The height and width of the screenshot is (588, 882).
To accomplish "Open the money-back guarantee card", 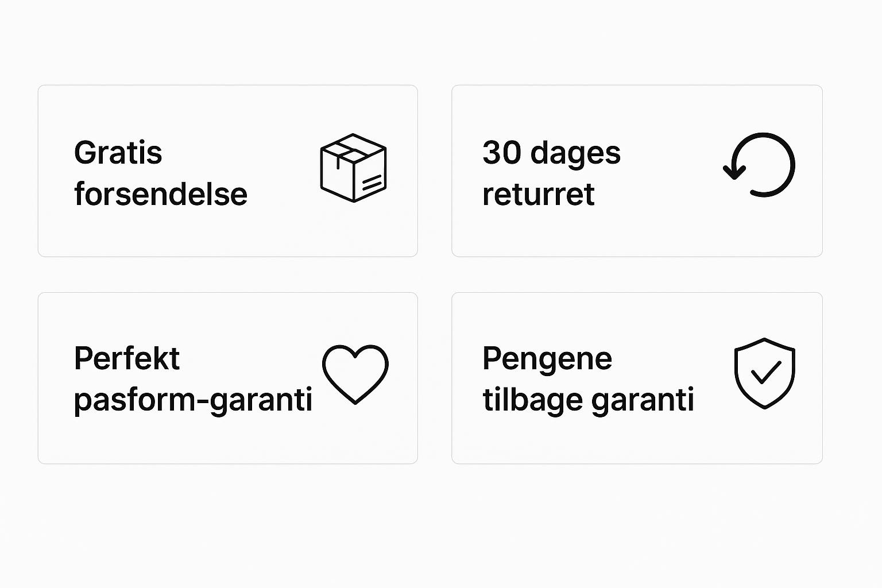I will click(637, 378).
